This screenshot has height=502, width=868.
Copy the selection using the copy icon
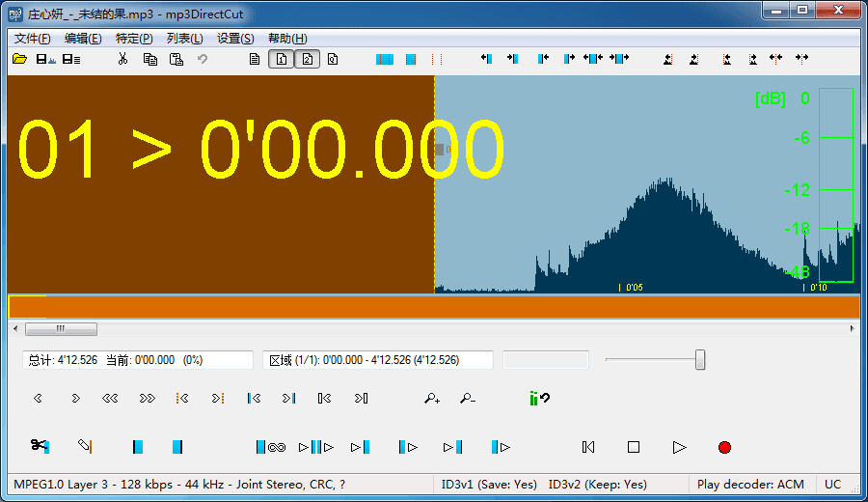point(150,59)
